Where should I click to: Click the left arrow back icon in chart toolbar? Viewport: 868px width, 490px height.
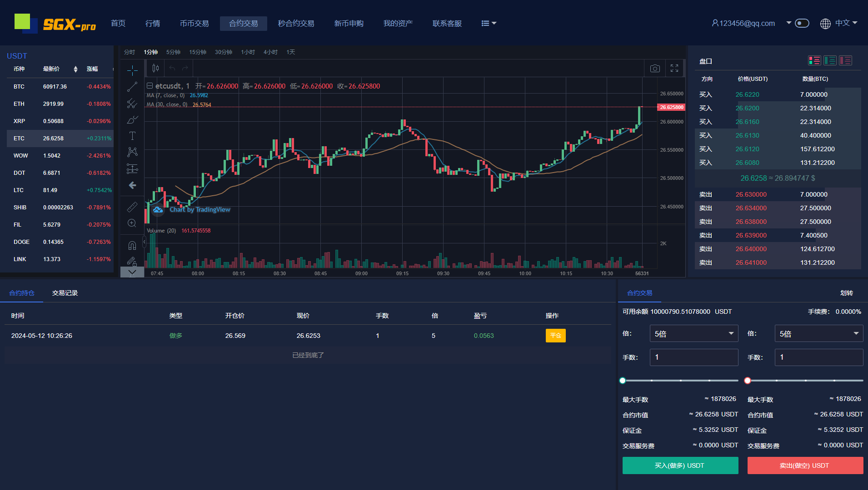[x=132, y=185]
